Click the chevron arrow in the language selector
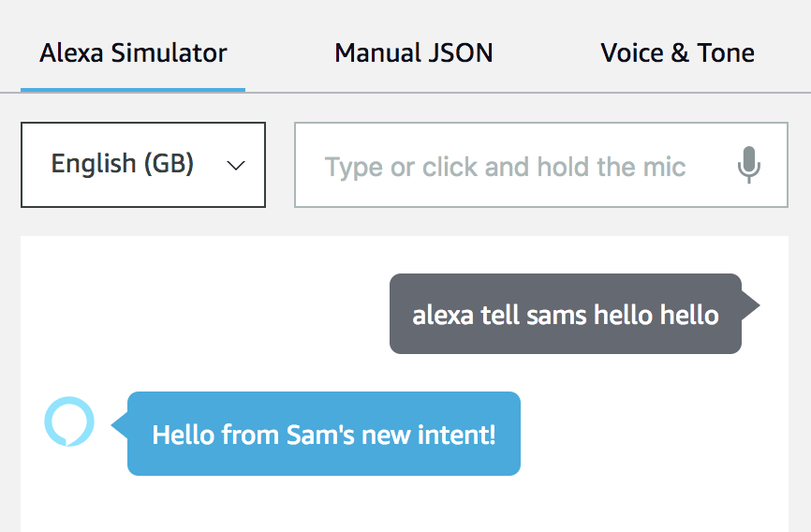Screen dimensions: 811x532 coord(236,166)
